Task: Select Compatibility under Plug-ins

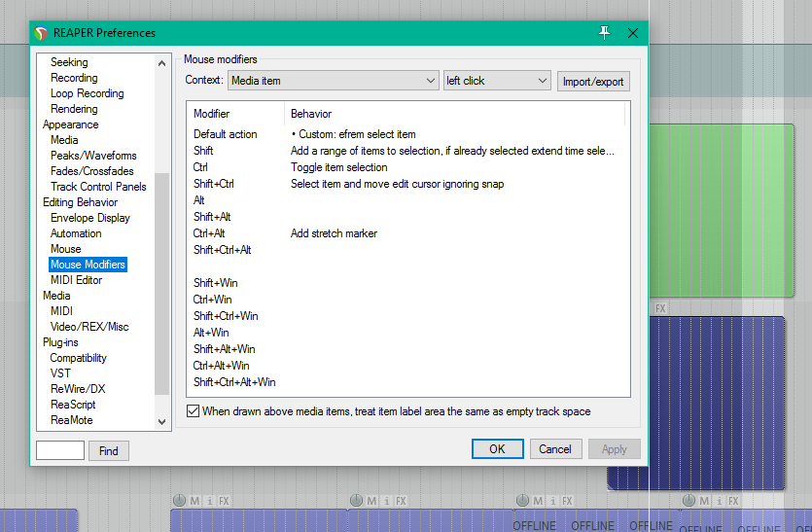Action: coord(78,358)
